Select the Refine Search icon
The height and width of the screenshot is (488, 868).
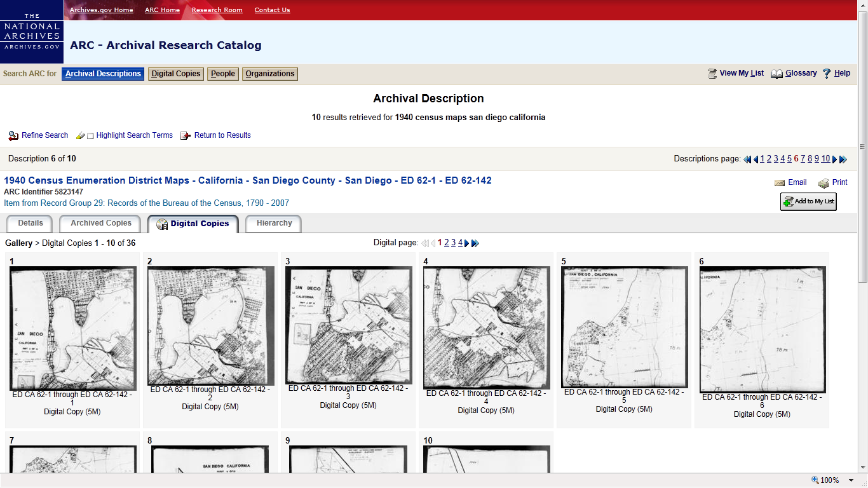pos(13,135)
